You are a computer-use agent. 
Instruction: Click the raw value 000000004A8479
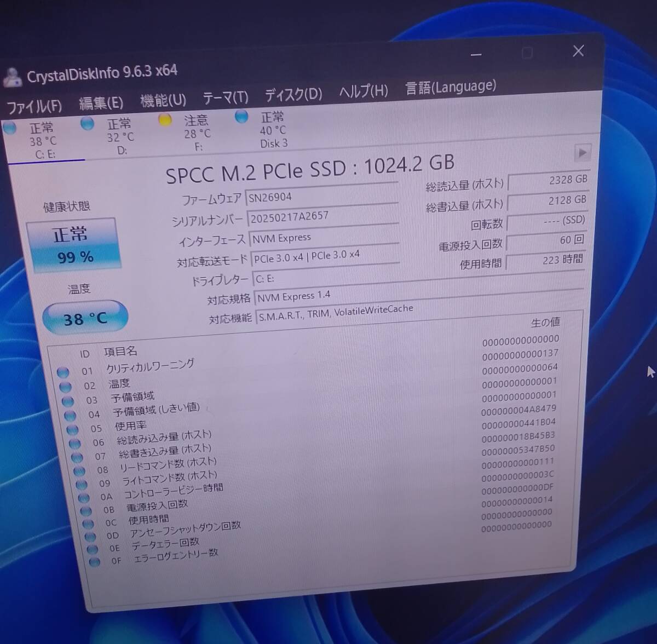point(518,411)
